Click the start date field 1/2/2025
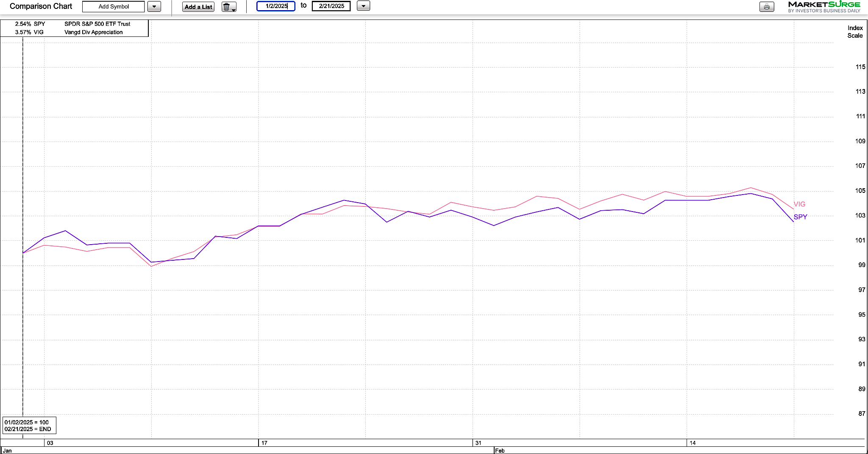 [276, 6]
